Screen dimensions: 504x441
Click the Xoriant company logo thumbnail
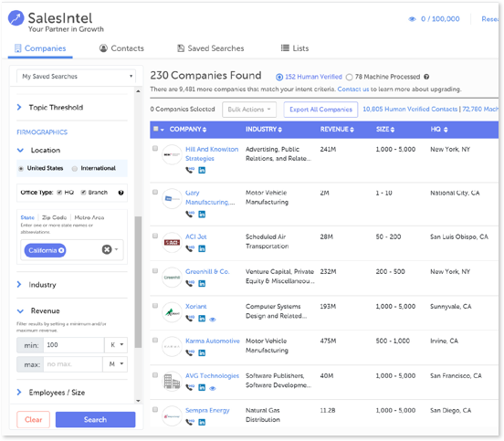click(172, 312)
